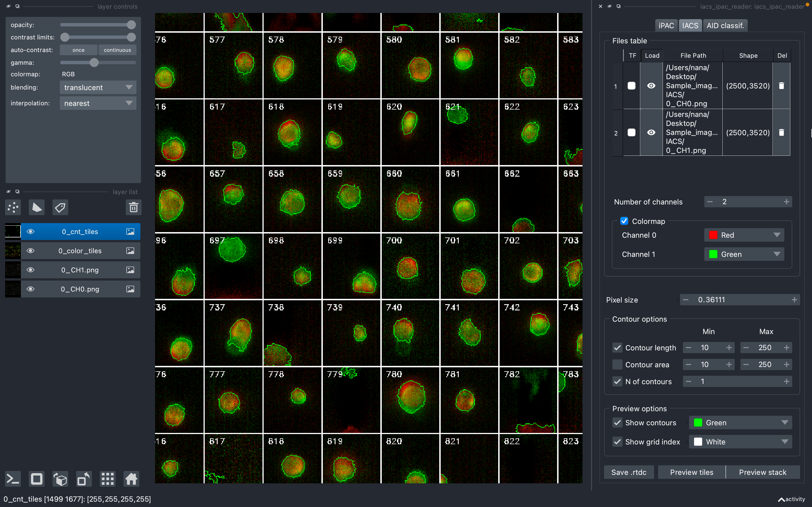The height and width of the screenshot is (507, 812).
Task: Reset view with home icon
Action: pyautogui.click(x=131, y=479)
